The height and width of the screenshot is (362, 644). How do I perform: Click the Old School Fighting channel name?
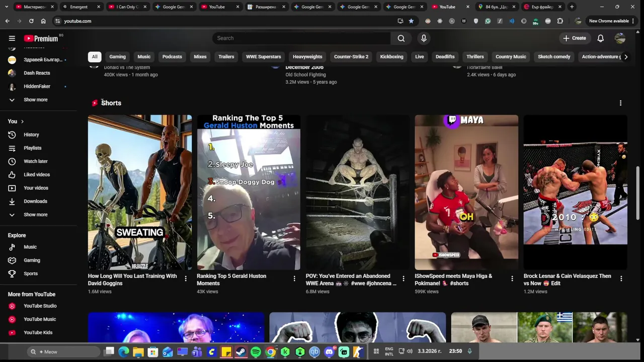305,74
